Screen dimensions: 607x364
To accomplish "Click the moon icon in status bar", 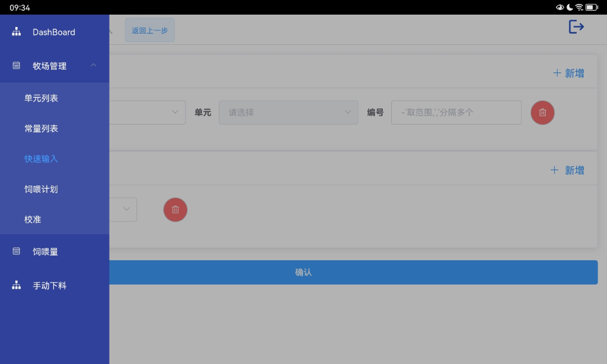I will [569, 7].
